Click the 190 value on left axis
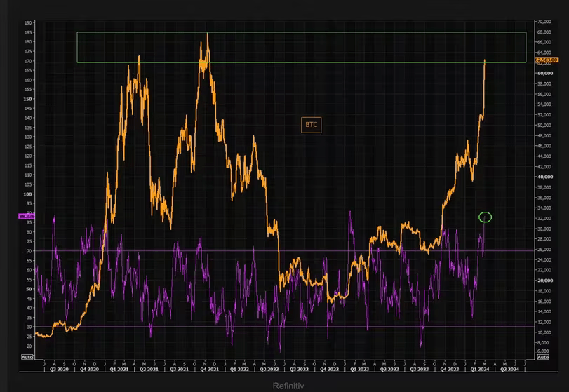 [x=28, y=23]
